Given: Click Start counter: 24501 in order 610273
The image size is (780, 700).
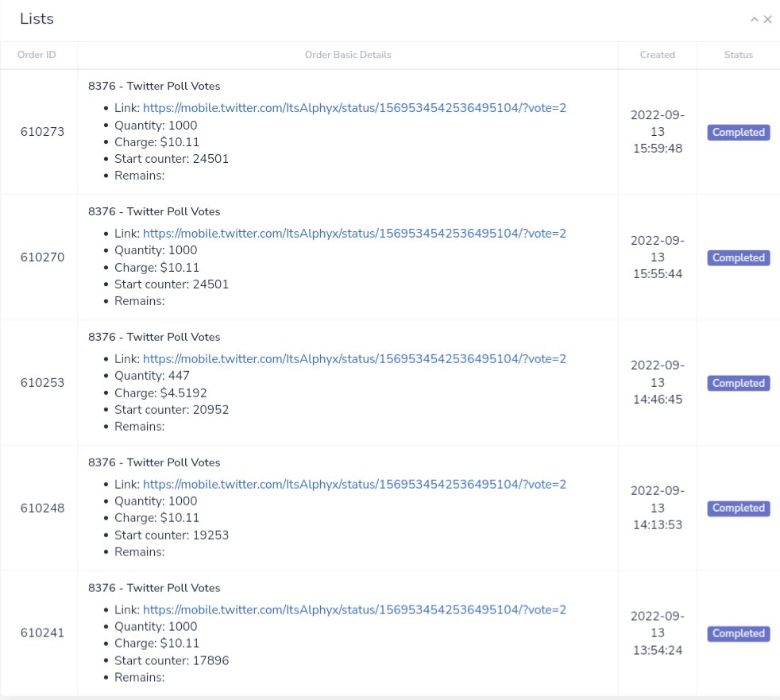Looking at the screenshot, I should click(x=172, y=159).
